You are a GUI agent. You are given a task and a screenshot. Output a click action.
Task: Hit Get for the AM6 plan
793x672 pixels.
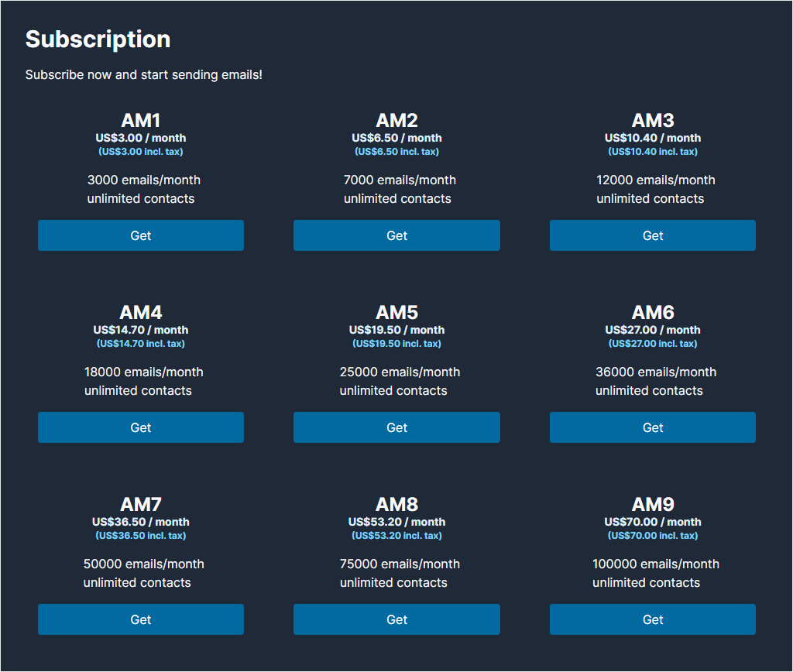pyautogui.click(x=652, y=427)
